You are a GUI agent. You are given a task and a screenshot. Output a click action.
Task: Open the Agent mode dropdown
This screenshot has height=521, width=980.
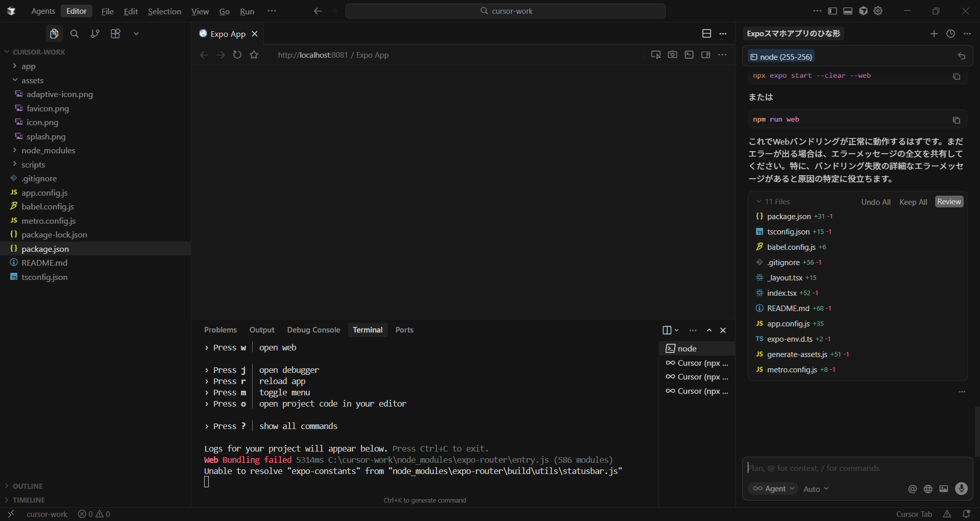pyautogui.click(x=774, y=489)
